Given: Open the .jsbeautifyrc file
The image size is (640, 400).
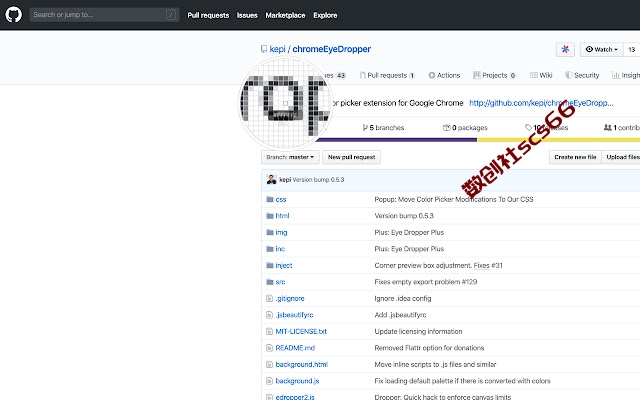Looking at the screenshot, I should click(294, 315).
